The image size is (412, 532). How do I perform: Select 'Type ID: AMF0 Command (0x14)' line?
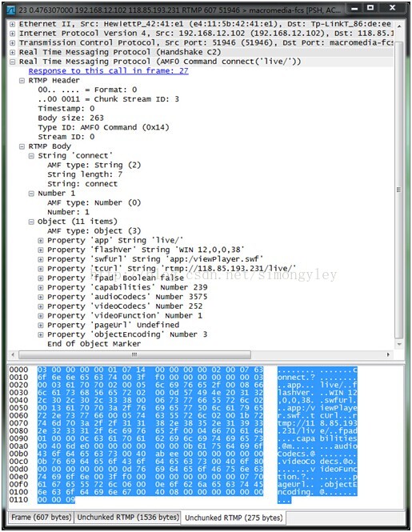click(x=103, y=127)
